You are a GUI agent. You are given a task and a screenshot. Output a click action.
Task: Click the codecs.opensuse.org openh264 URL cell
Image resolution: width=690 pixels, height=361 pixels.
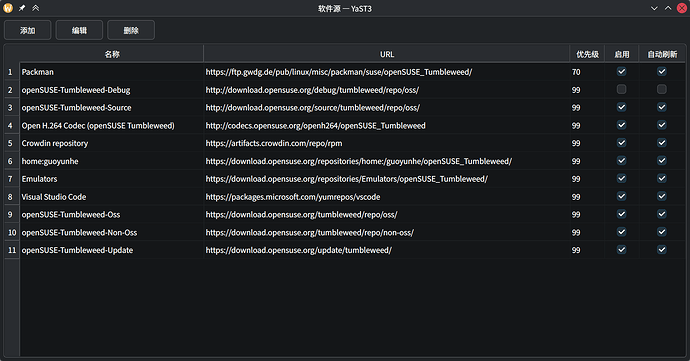[387, 125]
